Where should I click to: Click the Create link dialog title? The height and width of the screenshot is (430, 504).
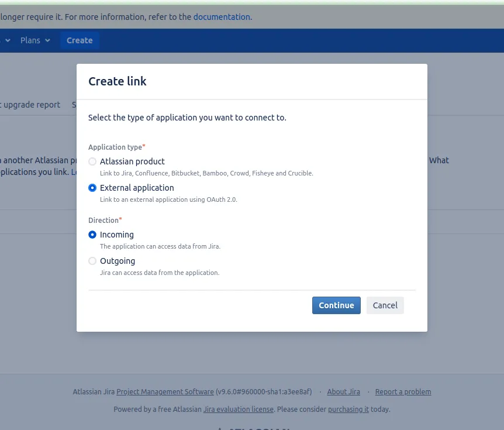[x=118, y=81]
